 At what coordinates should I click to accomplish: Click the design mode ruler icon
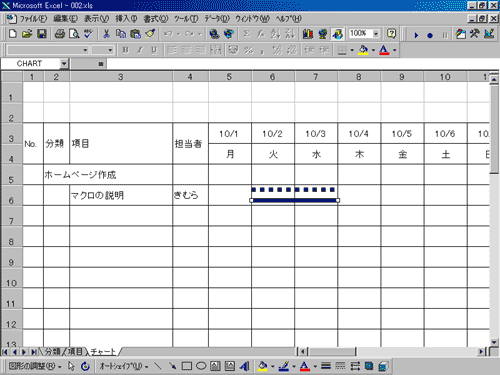coord(489,34)
